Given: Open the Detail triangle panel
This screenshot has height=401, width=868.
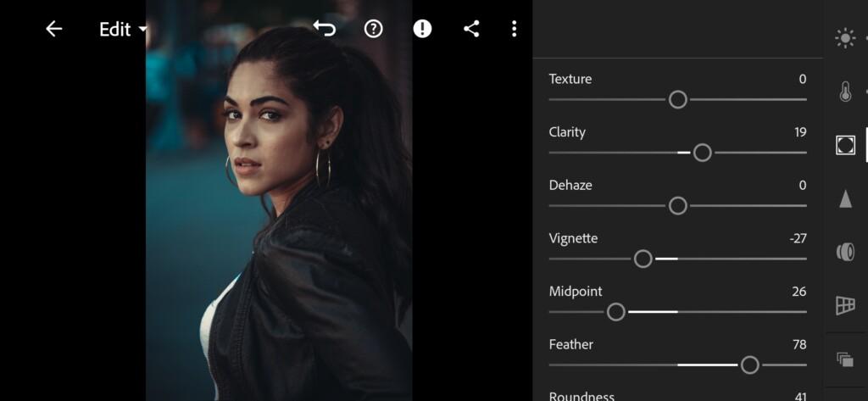Looking at the screenshot, I should point(845,198).
